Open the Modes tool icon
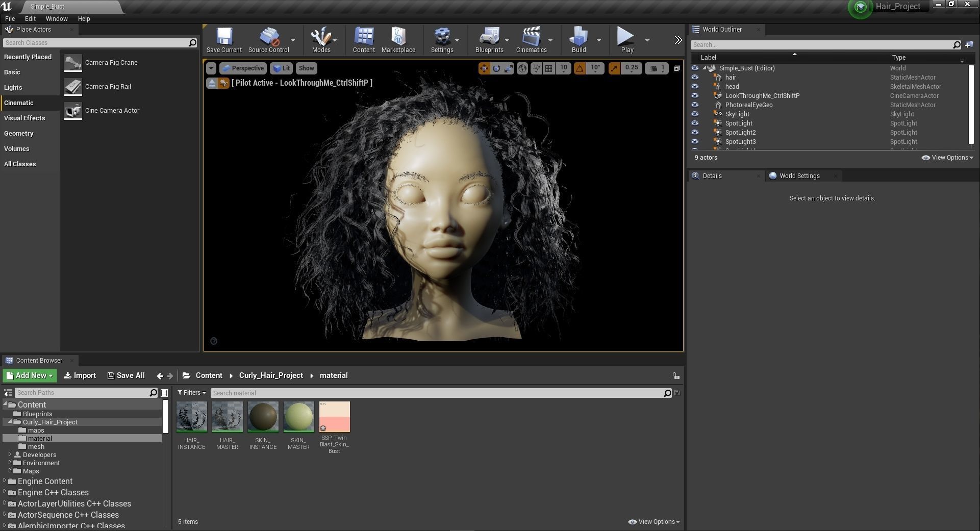The width and height of the screenshot is (980, 531). pyautogui.click(x=321, y=40)
